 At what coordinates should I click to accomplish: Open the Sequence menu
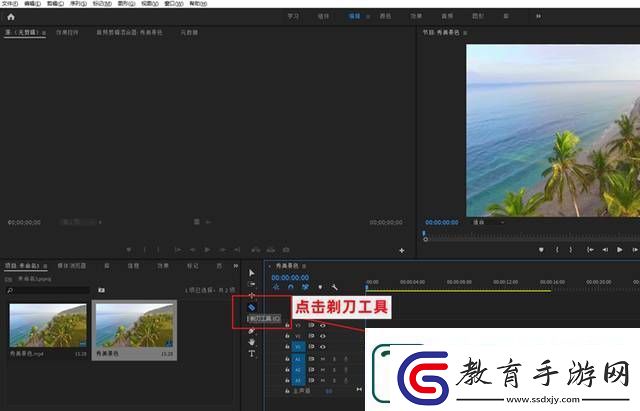pyautogui.click(x=78, y=3)
